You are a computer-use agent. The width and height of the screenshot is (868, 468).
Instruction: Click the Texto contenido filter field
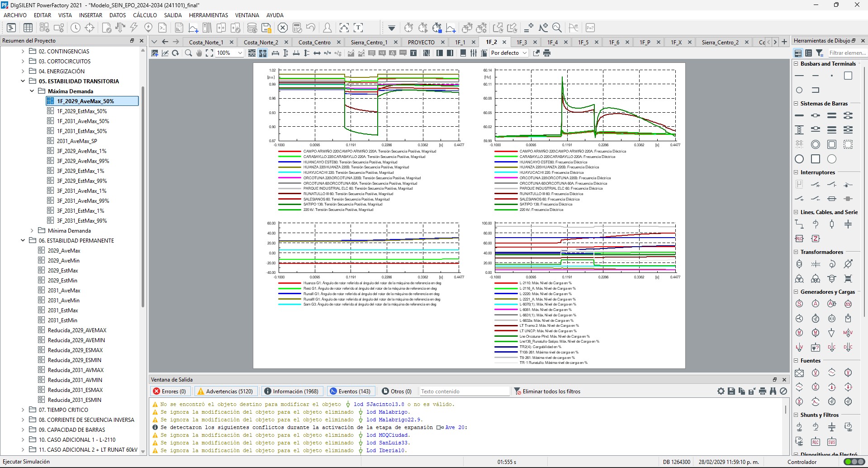(x=464, y=391)
